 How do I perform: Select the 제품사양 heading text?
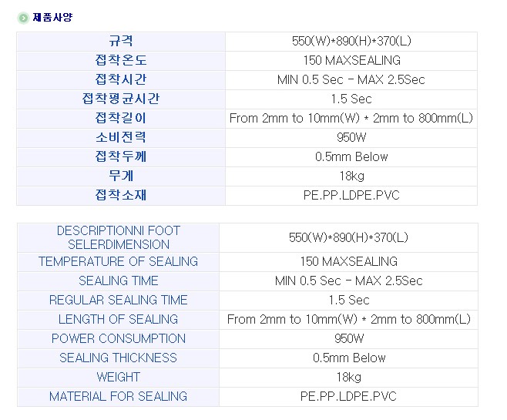tap(52, 17)
